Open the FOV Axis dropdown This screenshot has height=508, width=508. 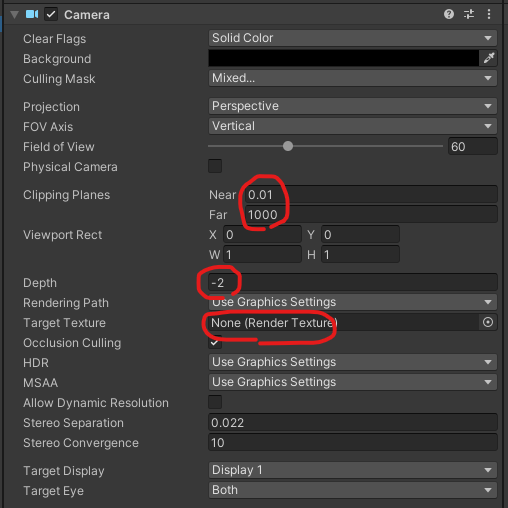(353, 126)
